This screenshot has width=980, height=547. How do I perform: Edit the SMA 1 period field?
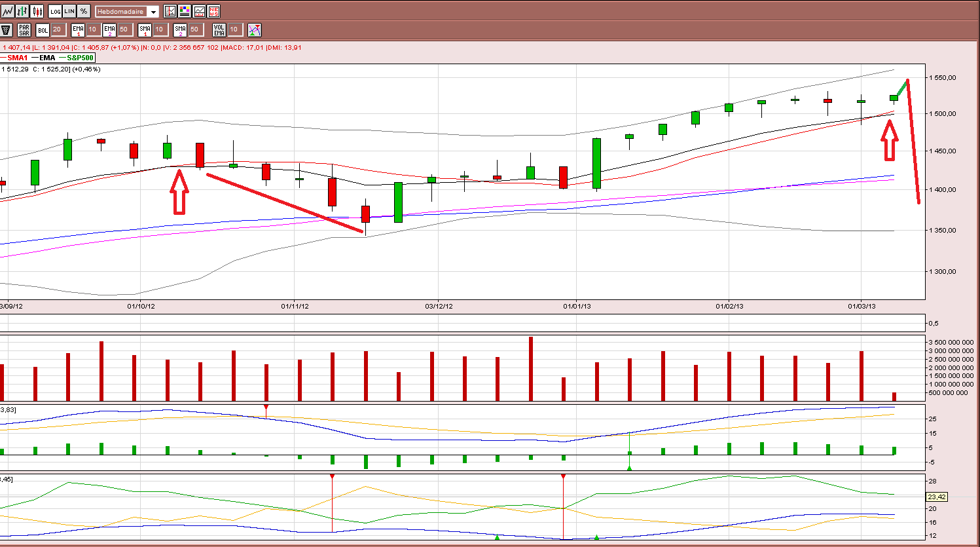coord(160,30)
